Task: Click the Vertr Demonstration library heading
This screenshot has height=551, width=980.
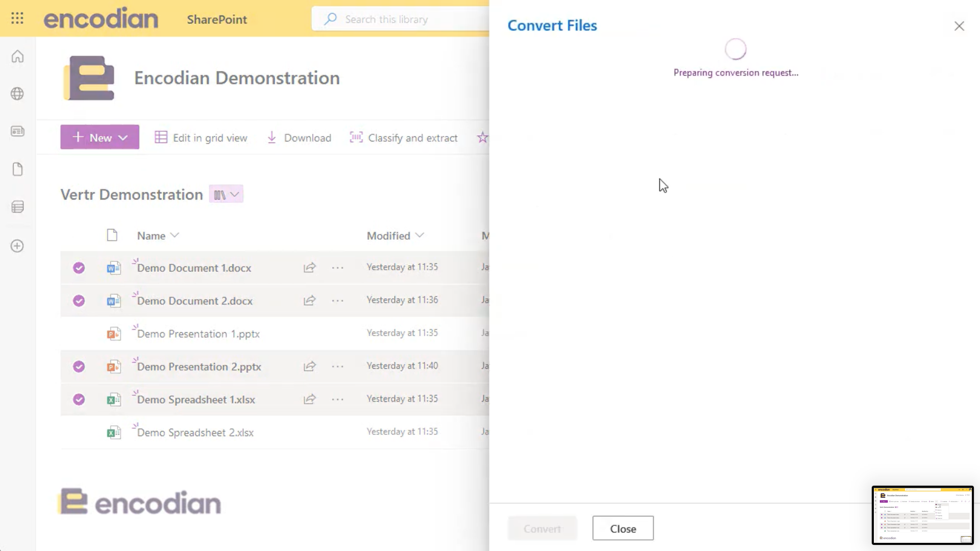Action: pos(132,194)
